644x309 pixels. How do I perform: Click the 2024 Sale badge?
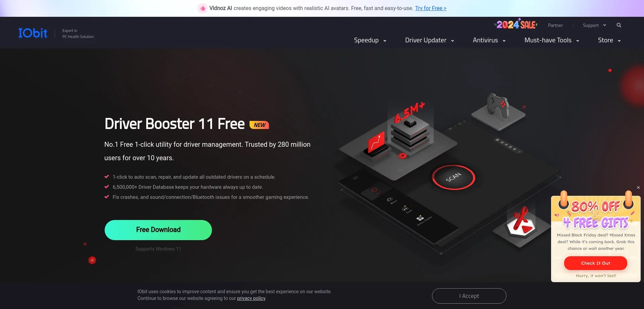tap(516, 24)
